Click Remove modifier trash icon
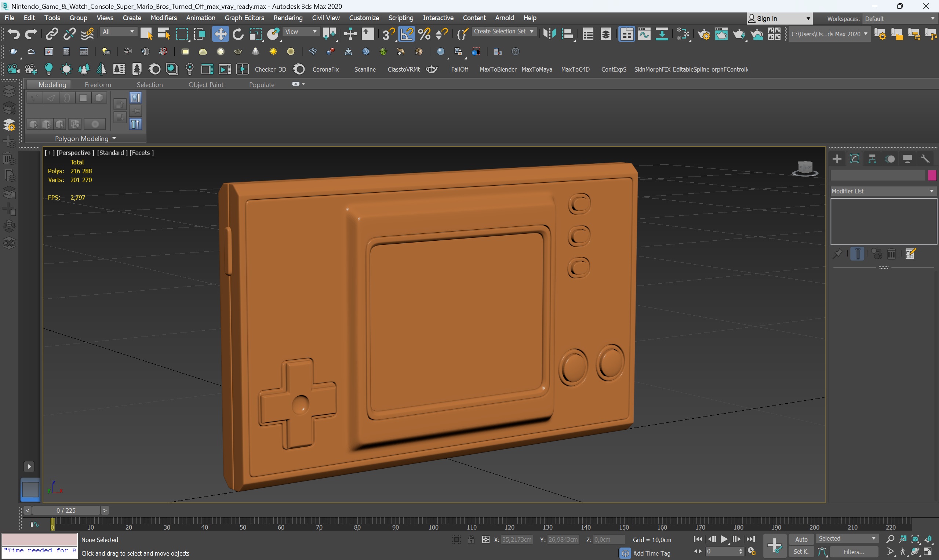 [891, 254]
